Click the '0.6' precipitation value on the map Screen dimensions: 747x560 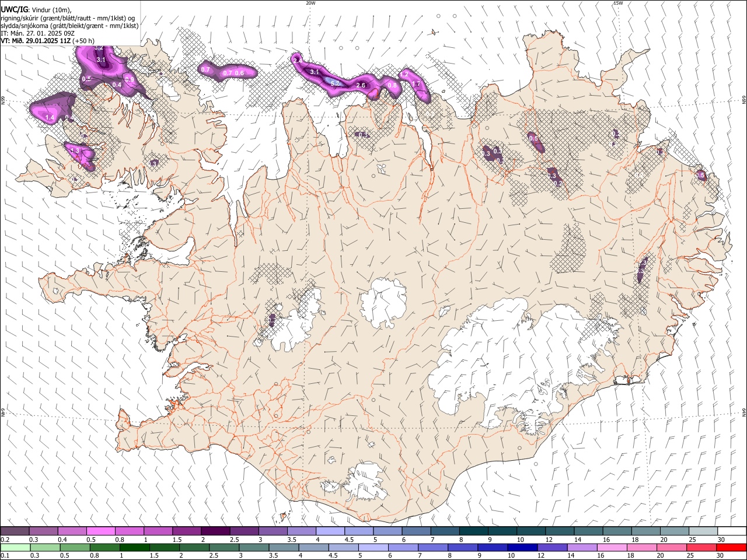tap(239, 73)
